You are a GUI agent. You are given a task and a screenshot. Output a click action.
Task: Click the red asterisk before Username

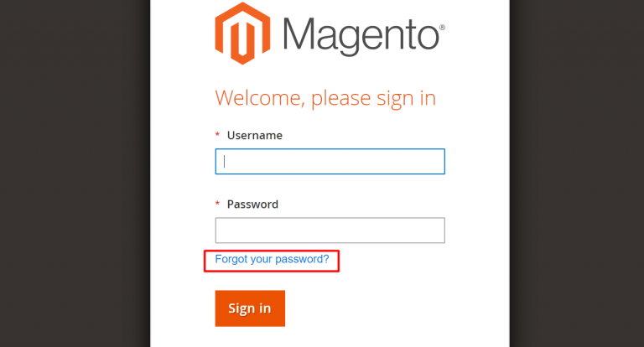(x=218, y=135)
